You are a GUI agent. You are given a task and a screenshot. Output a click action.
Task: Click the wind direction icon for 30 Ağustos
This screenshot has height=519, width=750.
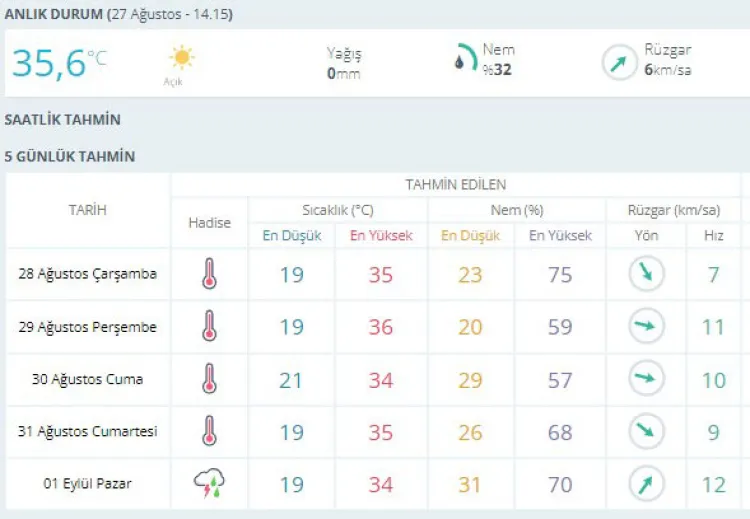click(x=646, y=379)
